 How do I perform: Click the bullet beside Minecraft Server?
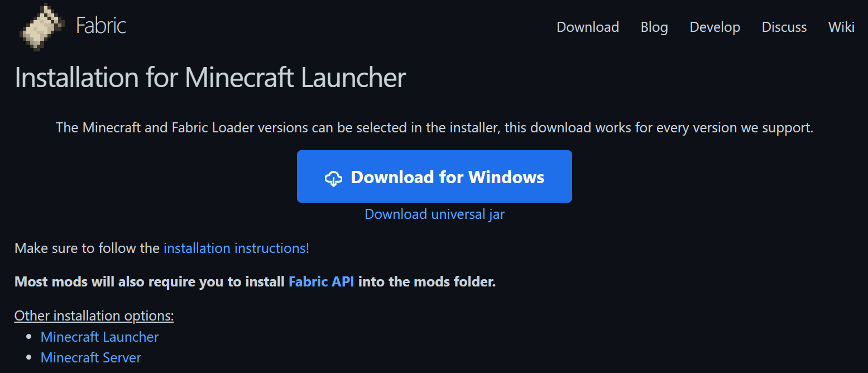[x=29, y=358]
